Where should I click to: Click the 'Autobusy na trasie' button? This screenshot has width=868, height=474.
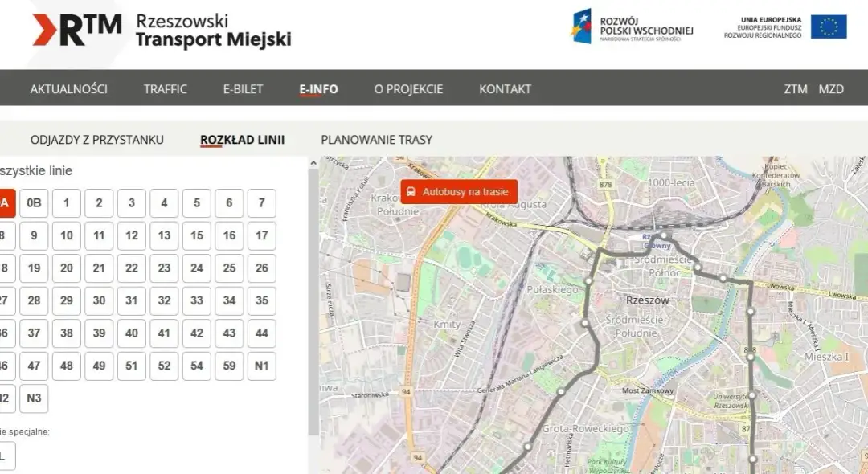click(458, 191)
